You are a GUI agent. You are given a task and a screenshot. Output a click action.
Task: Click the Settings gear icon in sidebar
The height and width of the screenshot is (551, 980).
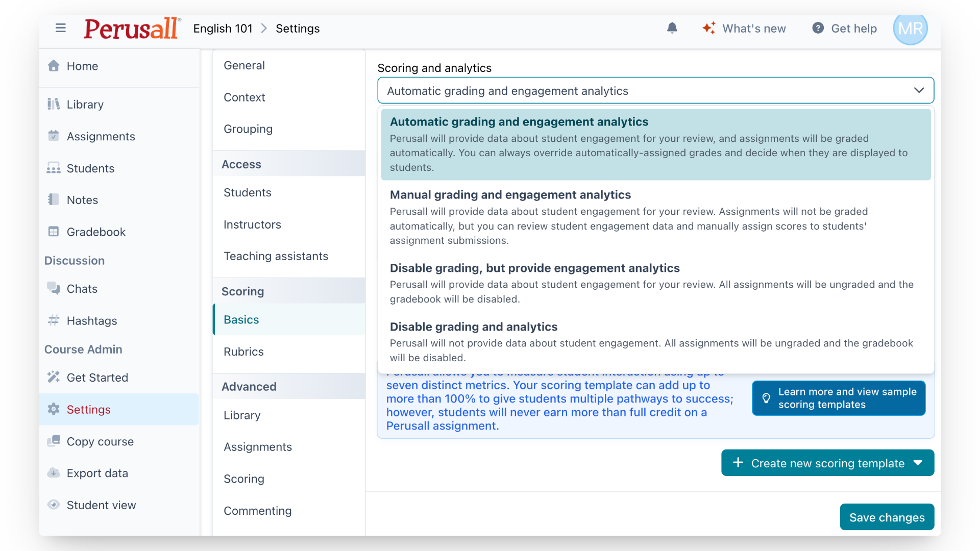pyautogui.click(x=54, y=409)
